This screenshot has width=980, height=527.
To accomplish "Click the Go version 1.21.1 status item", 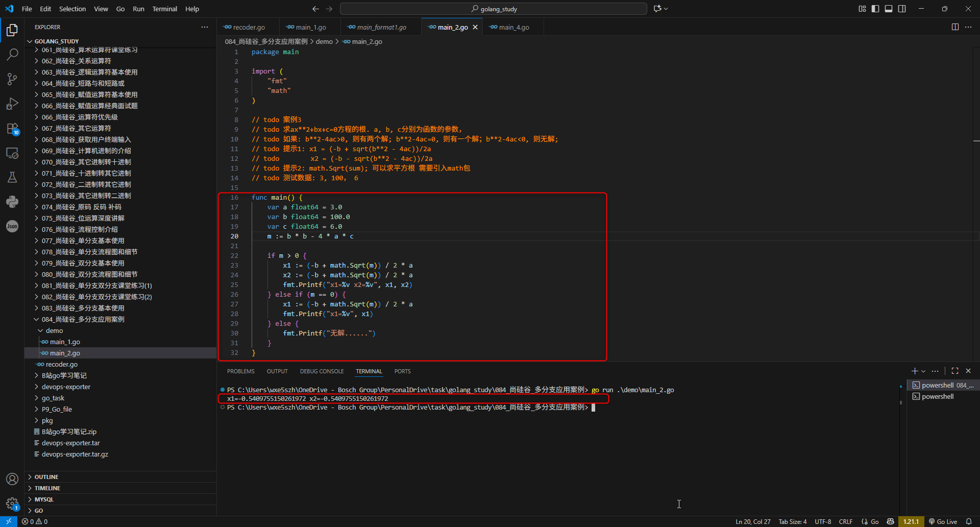I will [911, 521].
